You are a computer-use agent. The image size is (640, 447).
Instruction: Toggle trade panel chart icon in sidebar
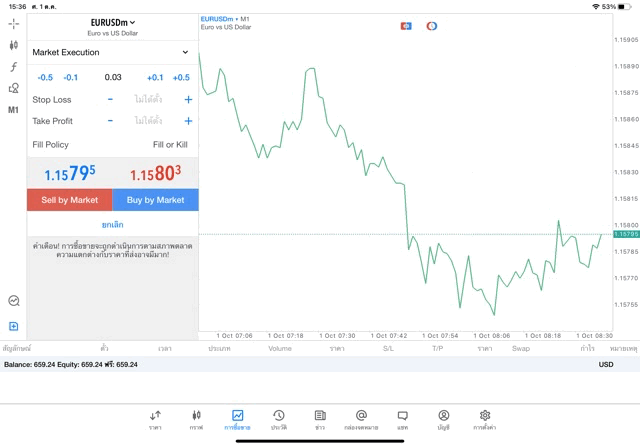click(x=13, y=301)
